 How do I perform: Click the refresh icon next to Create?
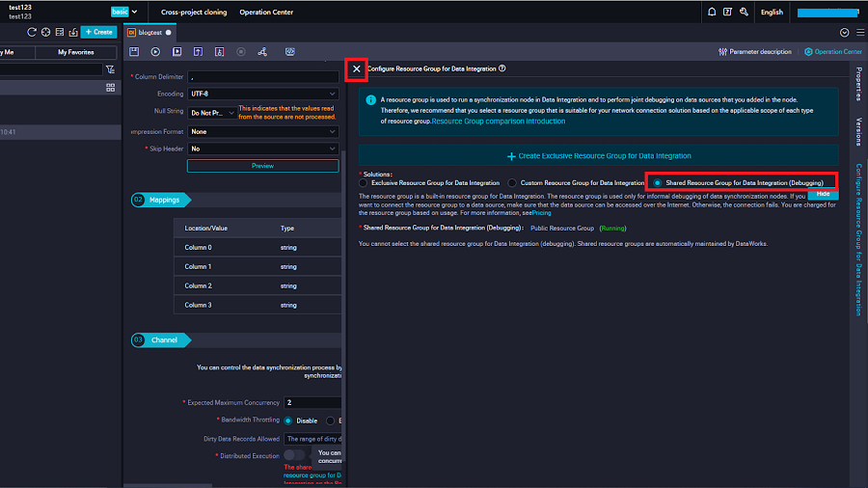32,32
